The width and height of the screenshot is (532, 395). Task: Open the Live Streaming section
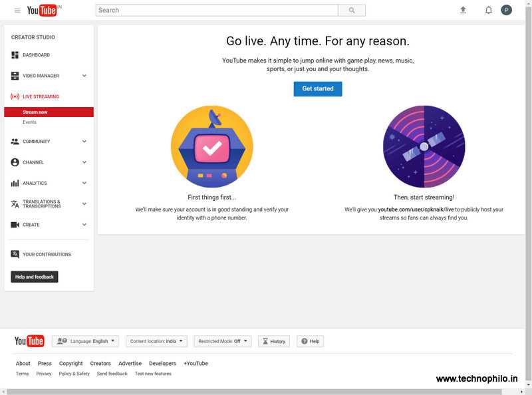click(13, 96)
